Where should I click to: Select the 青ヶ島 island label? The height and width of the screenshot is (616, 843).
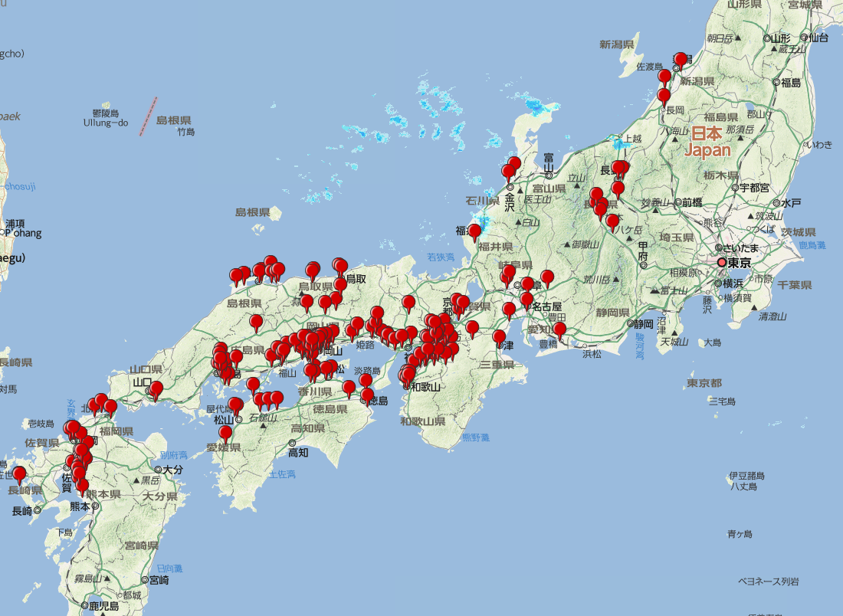pyautogui.click(x=740, y=534)
